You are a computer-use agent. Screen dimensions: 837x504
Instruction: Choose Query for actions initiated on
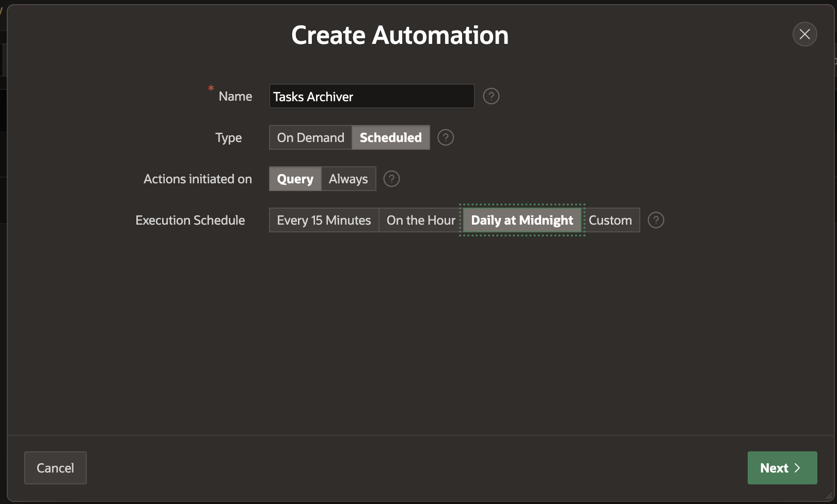point(295,179)
